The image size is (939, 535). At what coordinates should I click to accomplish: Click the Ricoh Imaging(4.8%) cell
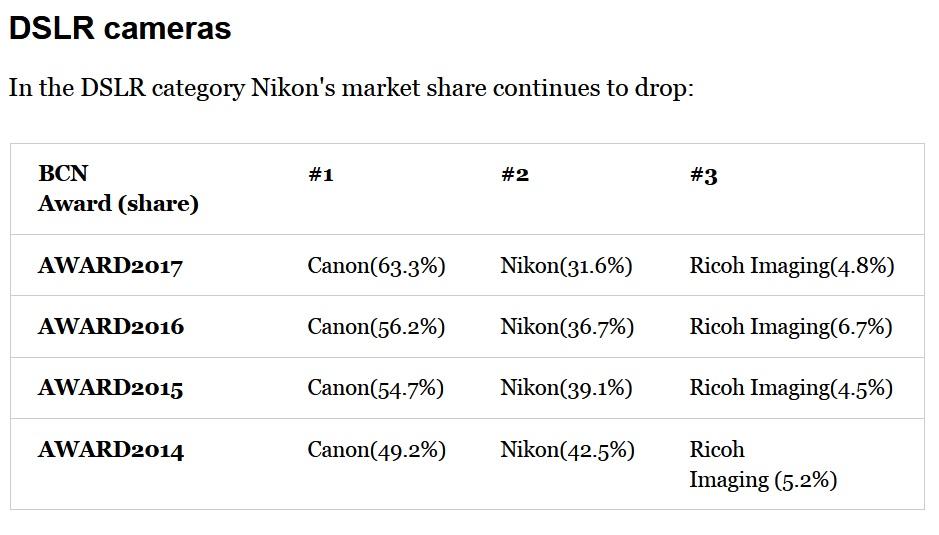[x=792, y=266]
